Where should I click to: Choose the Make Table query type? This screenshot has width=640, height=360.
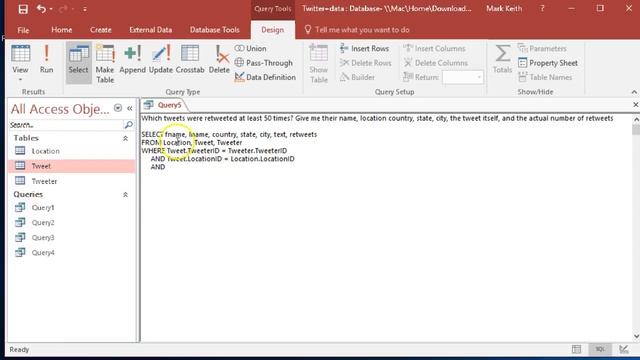tap(105, 63)
